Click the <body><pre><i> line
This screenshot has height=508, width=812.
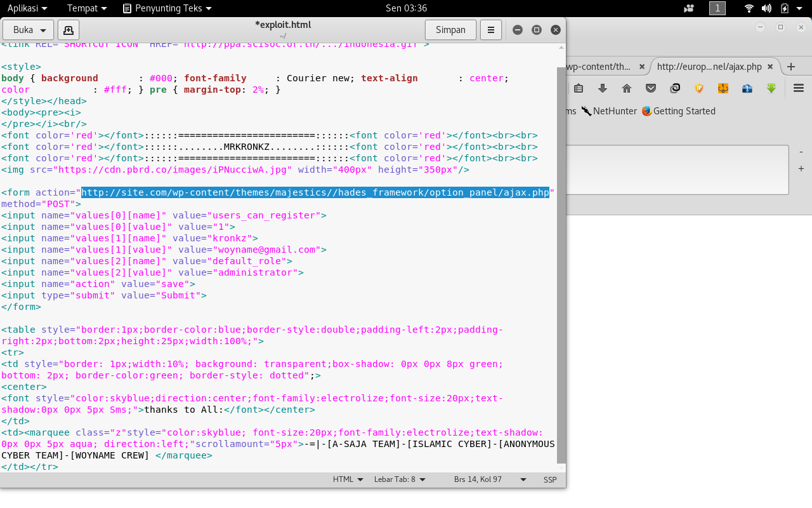[x=41, y=112]
